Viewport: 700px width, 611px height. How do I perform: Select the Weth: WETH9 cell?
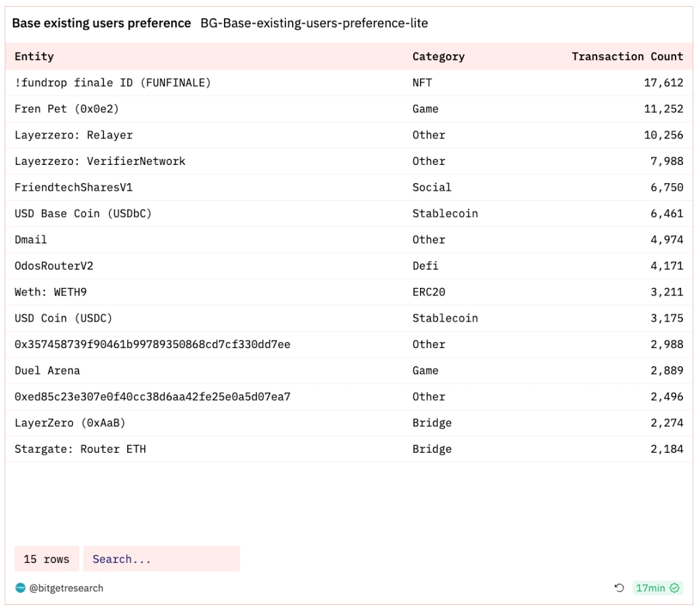point(51,292)
